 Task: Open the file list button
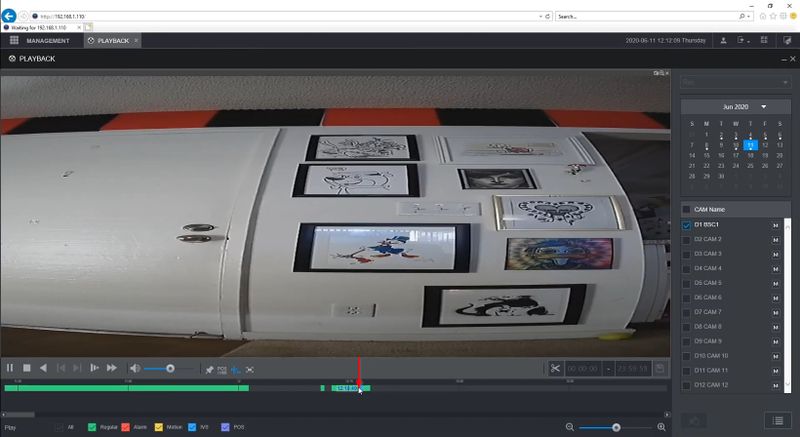click(778, 421)
